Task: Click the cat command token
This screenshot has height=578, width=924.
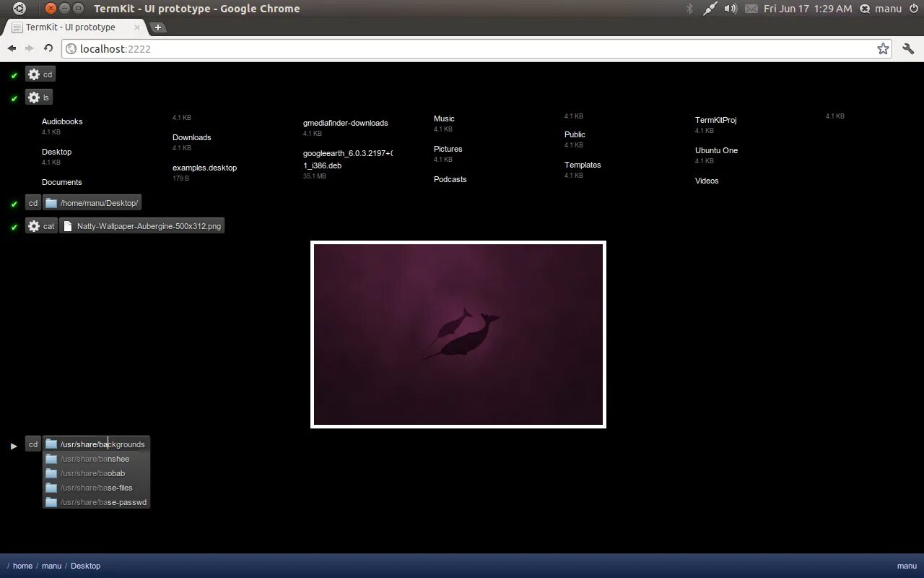Action: 41,226
